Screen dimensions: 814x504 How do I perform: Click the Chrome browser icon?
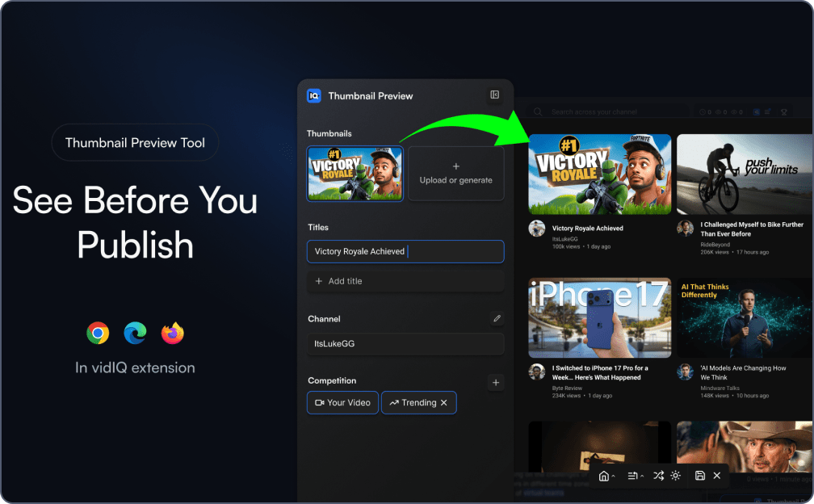98,333
